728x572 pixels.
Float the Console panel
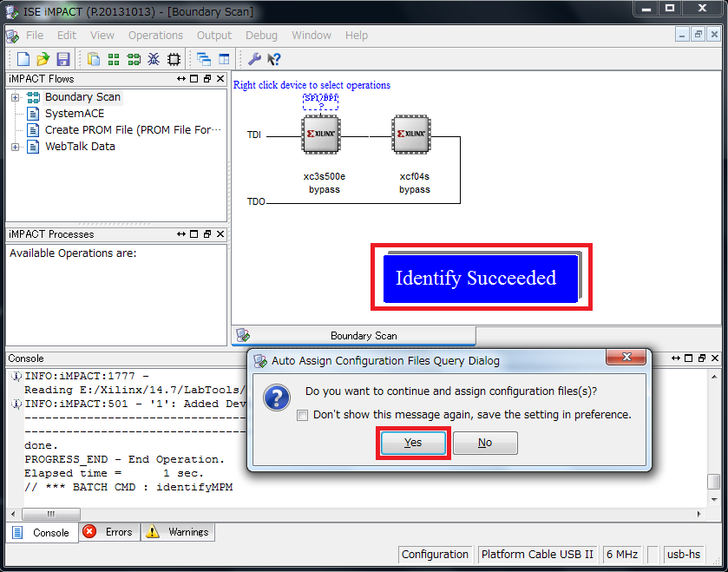pyautogui.click(x=702, y=358)
